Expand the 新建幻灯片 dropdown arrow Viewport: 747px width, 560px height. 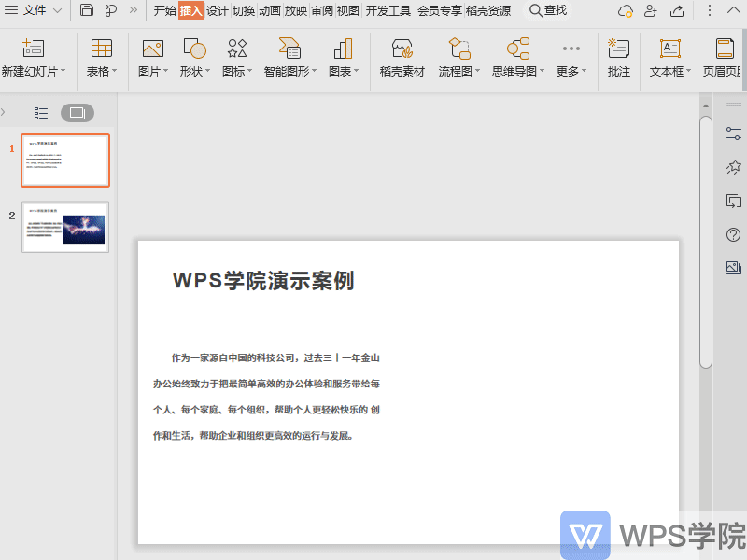[63, 71]
